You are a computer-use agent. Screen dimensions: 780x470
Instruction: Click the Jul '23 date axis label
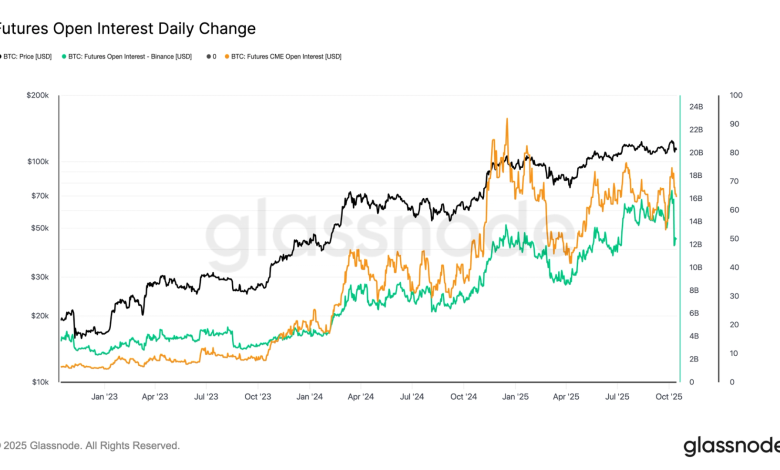206,396
